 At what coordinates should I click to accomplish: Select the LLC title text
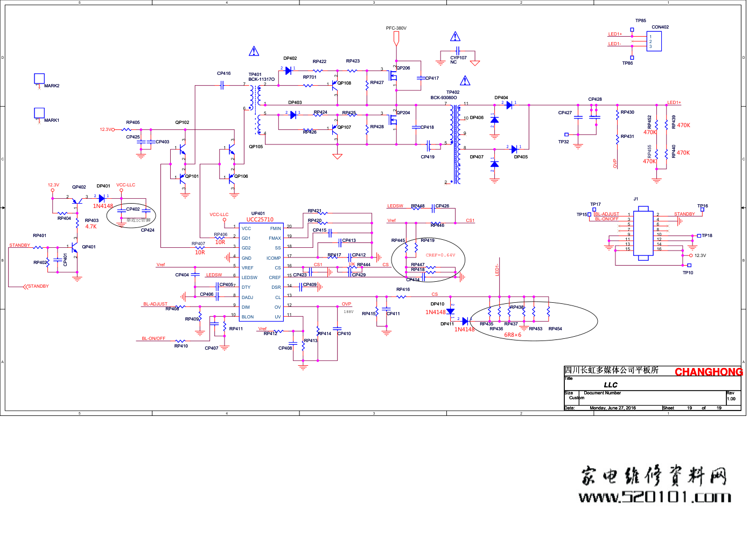pyautogui.click(x=611, y=385)
